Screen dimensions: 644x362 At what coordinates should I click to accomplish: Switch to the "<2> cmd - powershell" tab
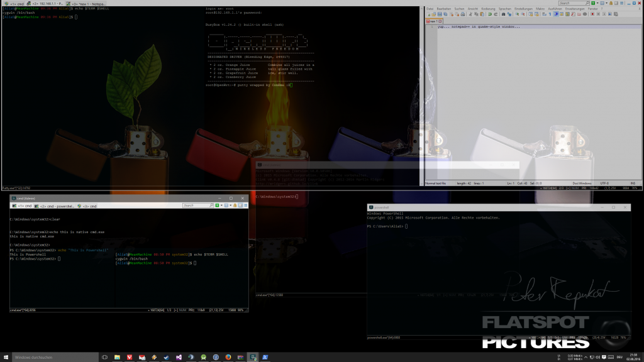[x=53, y=207]
